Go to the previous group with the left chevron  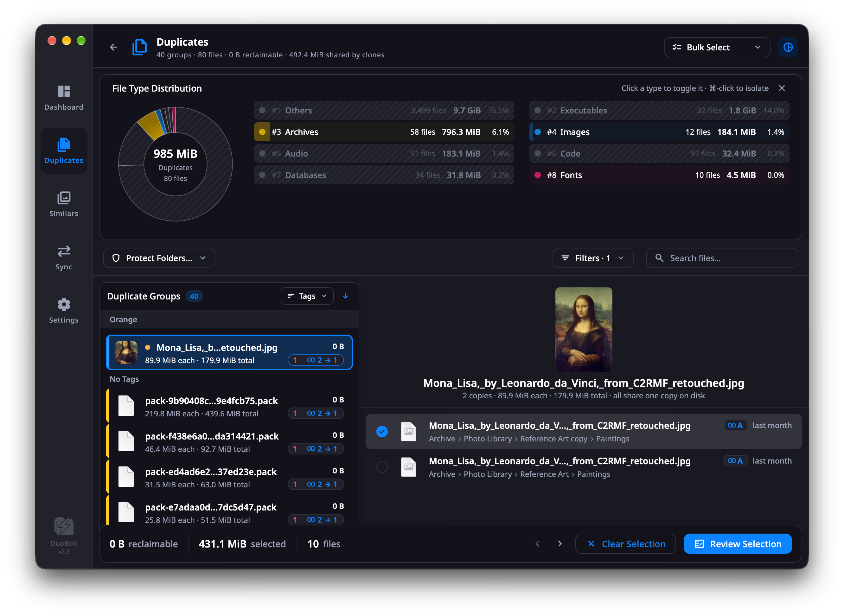(538, 544)
